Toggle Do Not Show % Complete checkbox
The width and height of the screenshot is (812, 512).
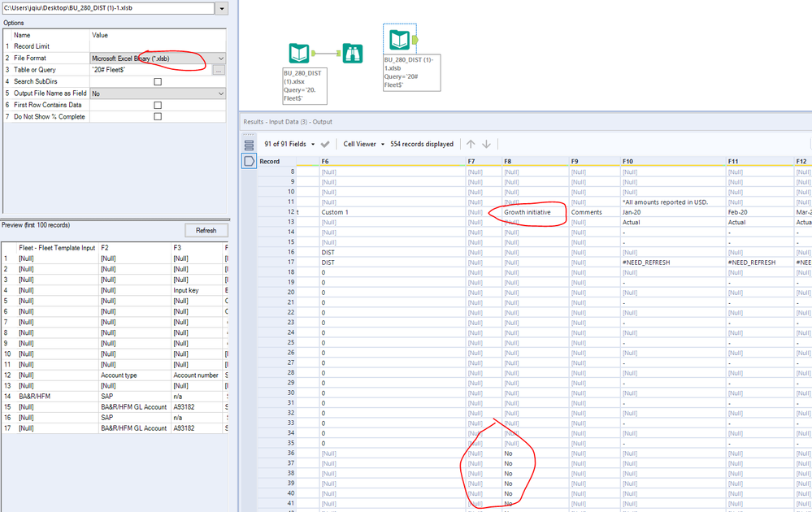point(158,117)
